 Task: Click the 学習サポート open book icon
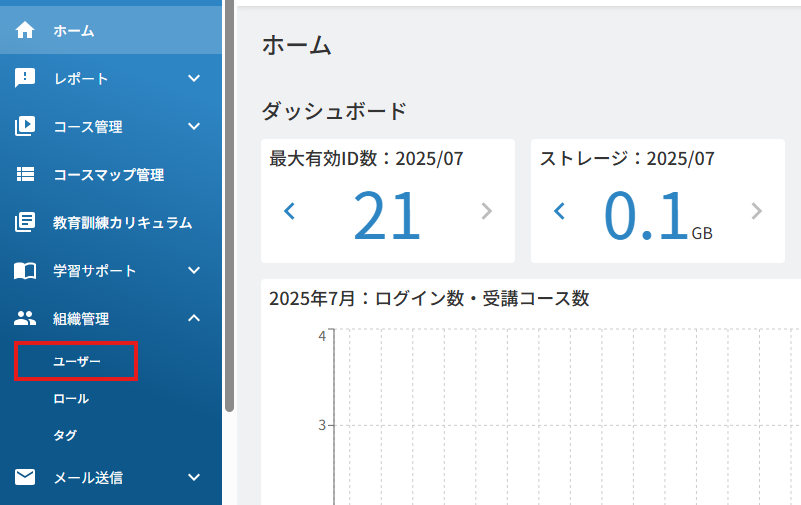click(x=25, y=271)
